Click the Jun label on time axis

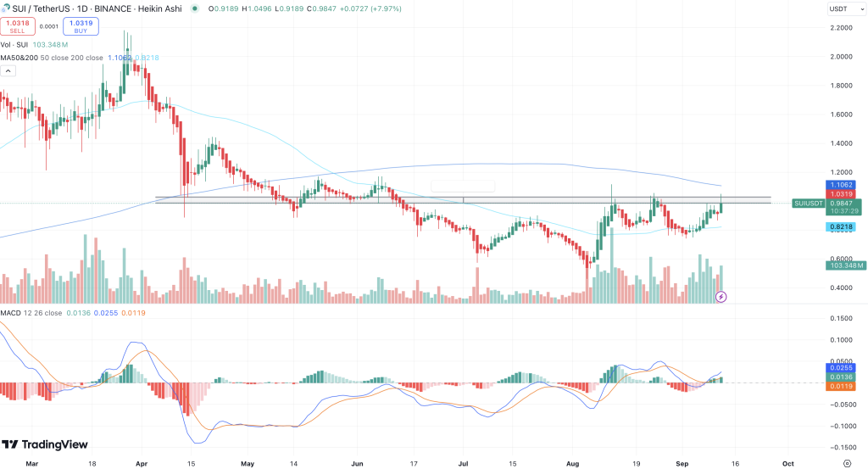pyautogui.click(x=357, y=463)
